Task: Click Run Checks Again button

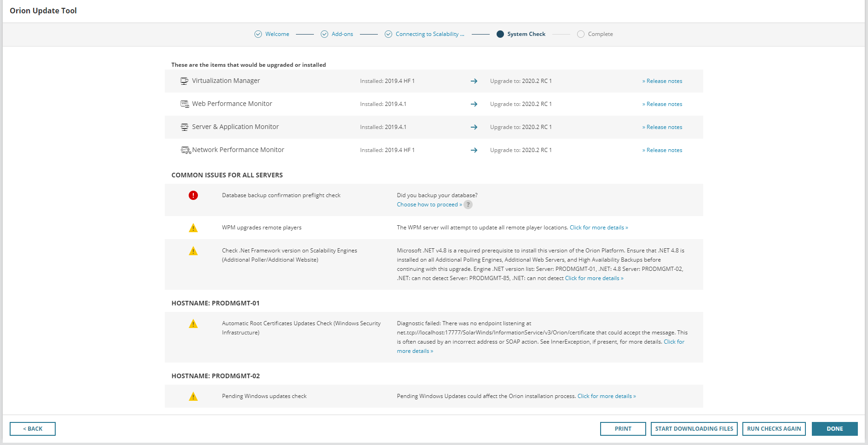Action: click(x=774, y=429)
